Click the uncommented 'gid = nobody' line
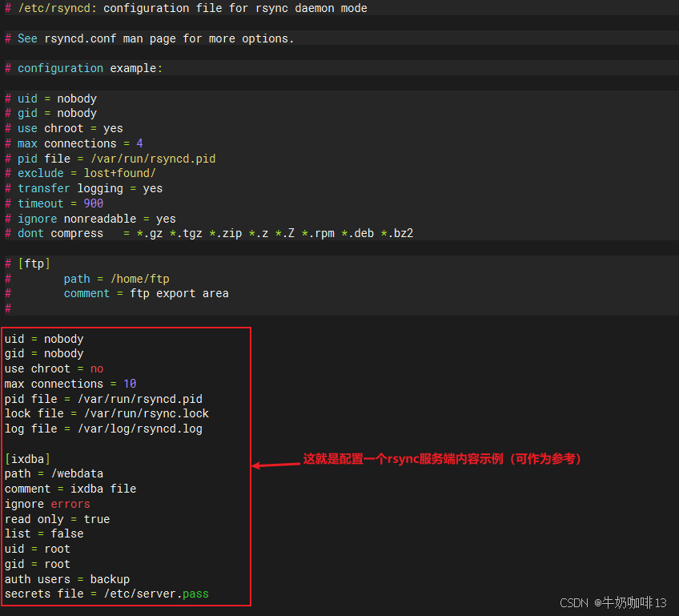This screenshot has height=616, width=679. click(x=44, y=354)
